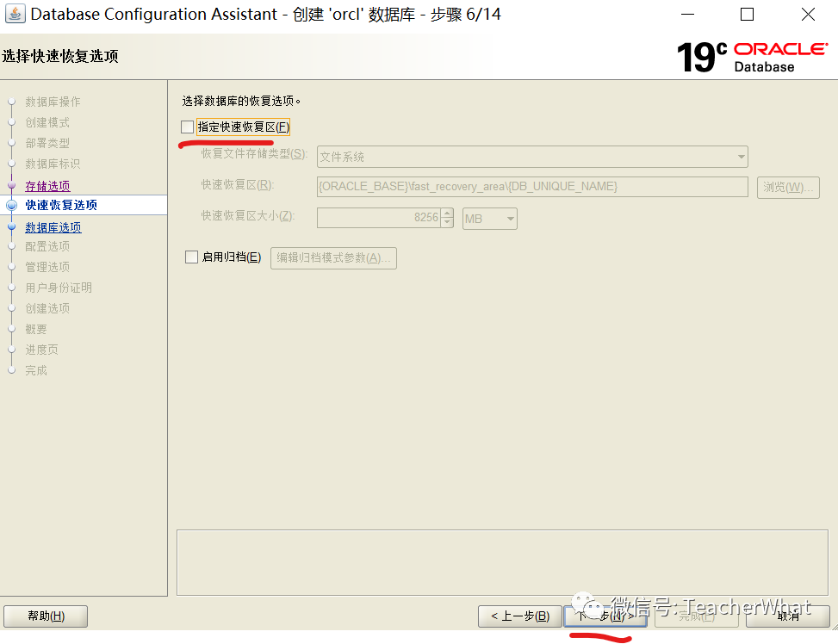Decrease recovery area size with down arrow
The height and width of the screenshot is (644, 838).
point(448,223)
